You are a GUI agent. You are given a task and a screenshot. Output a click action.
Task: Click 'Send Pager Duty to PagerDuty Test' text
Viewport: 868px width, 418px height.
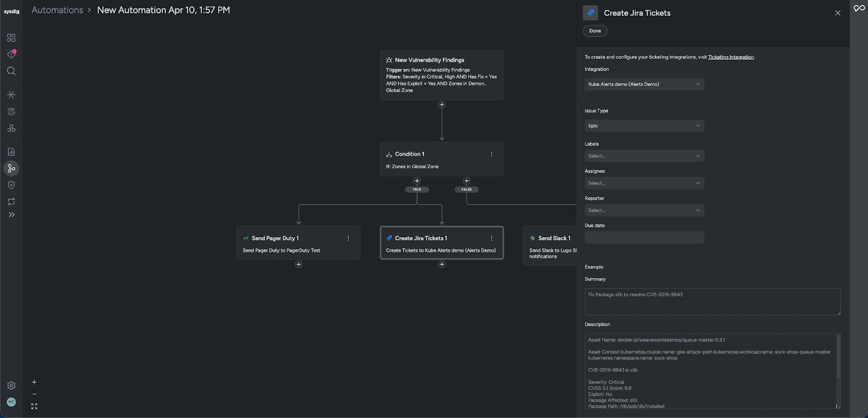point(281,250)
